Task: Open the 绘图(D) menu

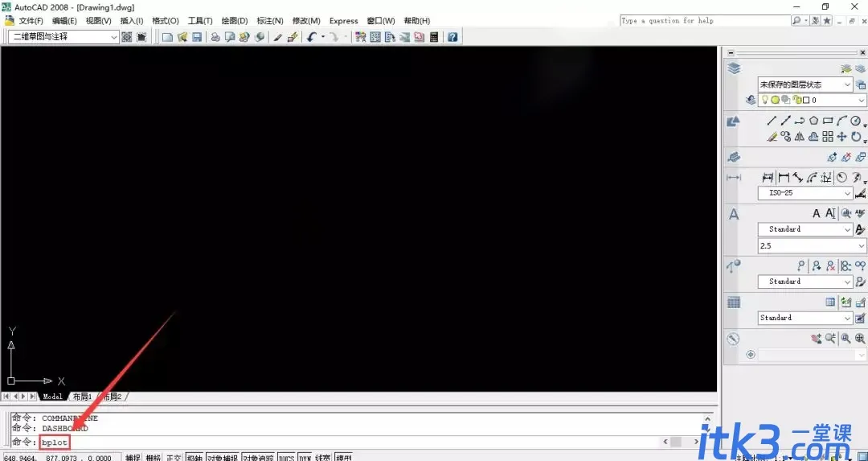Action: click(x=235, y=20)
